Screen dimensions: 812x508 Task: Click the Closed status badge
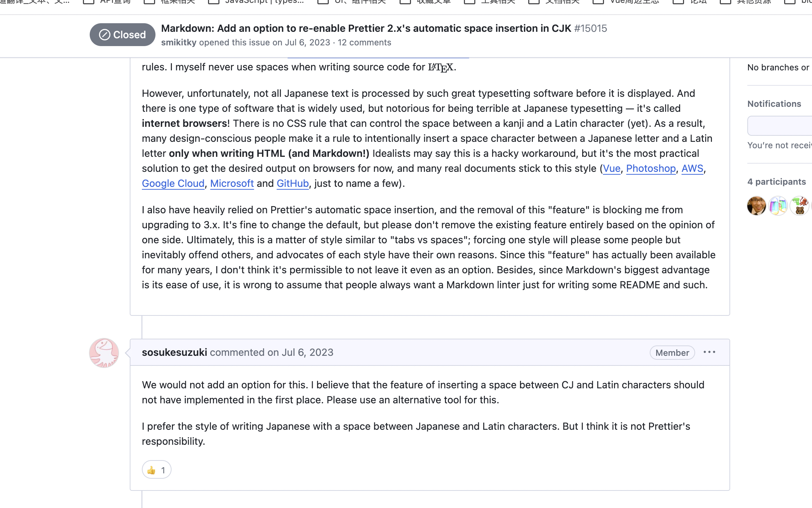[x=122, y=35]
